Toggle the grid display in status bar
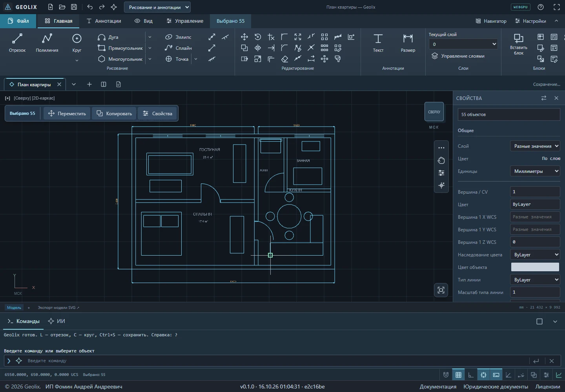Image resolution: width=565 pixels, height=392 pixels. pos(458,375)
